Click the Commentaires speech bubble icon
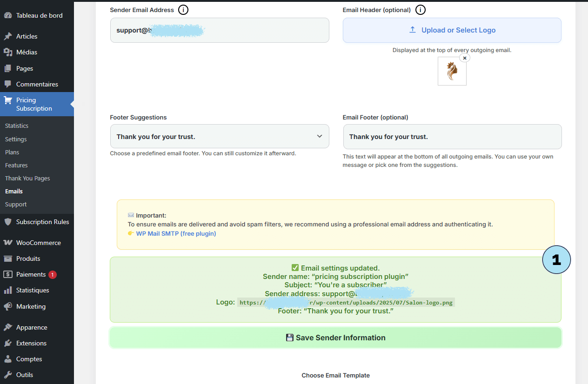 8,84
